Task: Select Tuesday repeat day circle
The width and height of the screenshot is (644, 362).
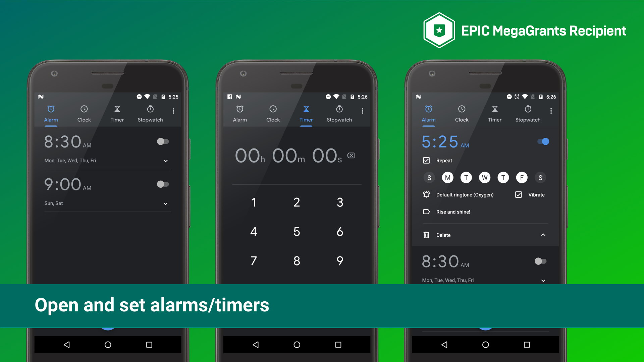Action: 467,177
